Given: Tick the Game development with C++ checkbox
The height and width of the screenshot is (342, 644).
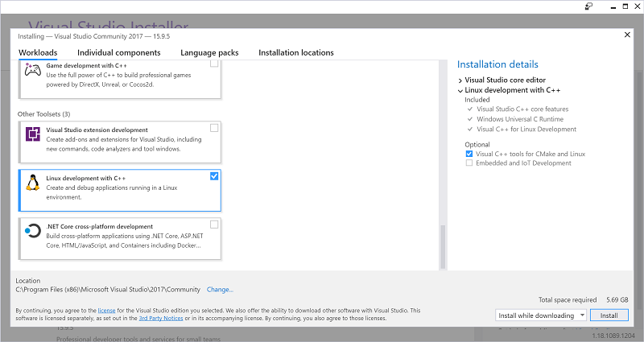Looking at the screenshot, I should pyautogui.click(x=214, y=64).
